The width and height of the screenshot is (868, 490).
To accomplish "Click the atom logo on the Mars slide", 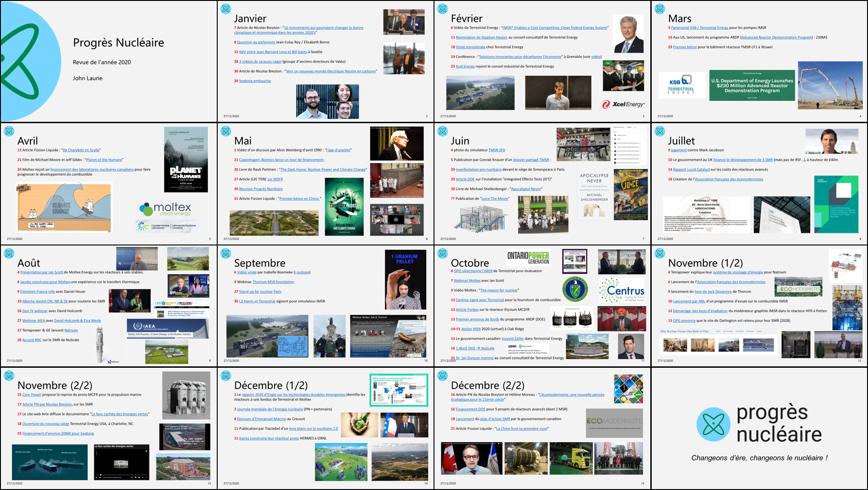I will click(659, 9).
